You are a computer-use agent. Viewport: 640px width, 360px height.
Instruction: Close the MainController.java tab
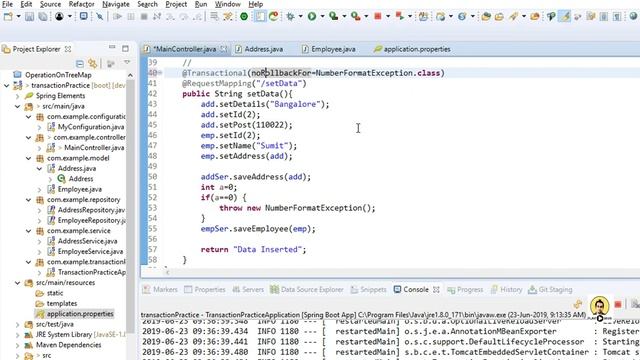223,49
